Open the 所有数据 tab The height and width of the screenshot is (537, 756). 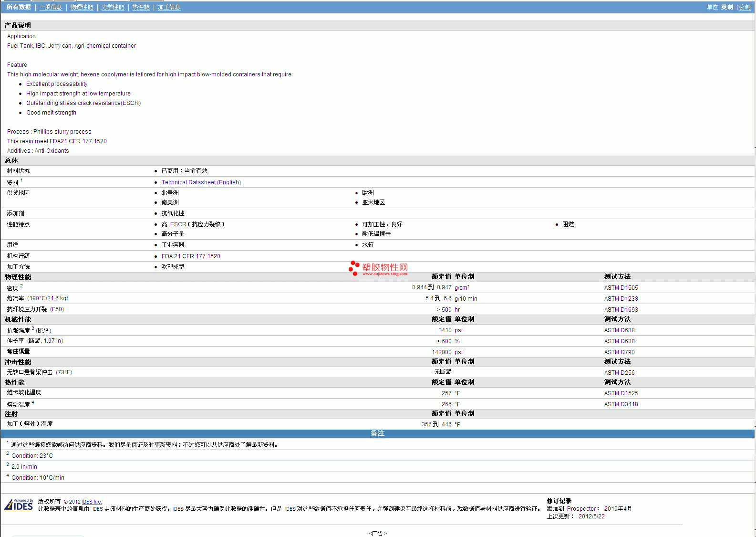coord(19,7)
